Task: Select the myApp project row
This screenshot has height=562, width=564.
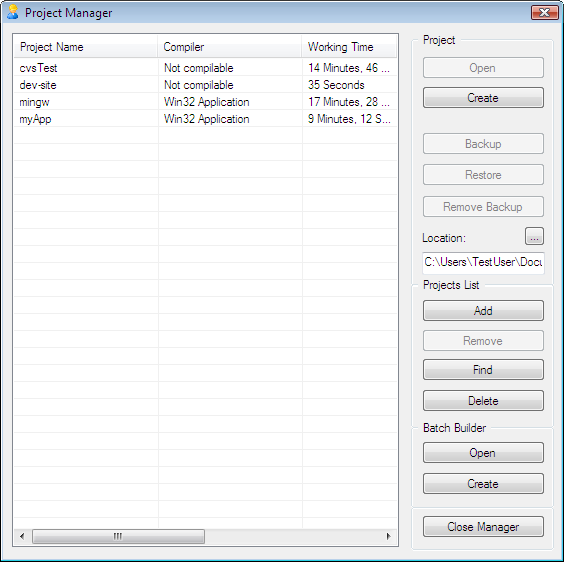Action: pos(205,119)
